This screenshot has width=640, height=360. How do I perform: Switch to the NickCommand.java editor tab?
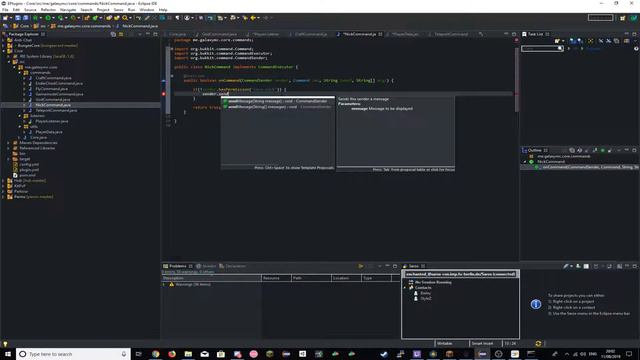point(359,34)
